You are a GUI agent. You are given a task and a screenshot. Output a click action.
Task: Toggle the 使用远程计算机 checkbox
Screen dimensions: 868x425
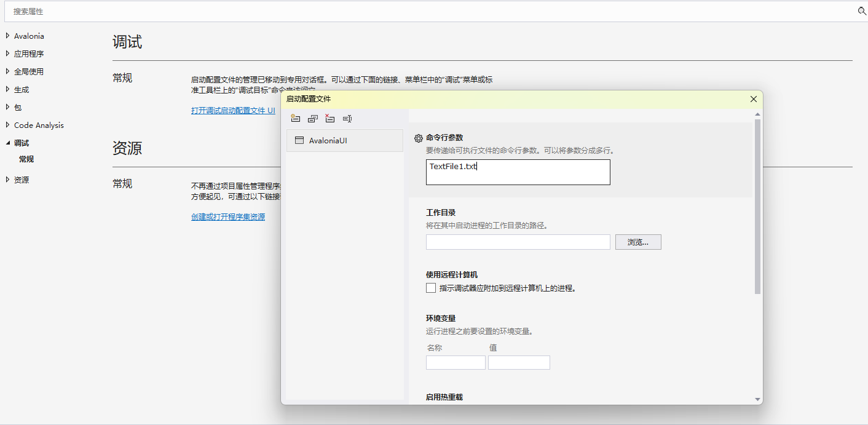coord(431,288)
